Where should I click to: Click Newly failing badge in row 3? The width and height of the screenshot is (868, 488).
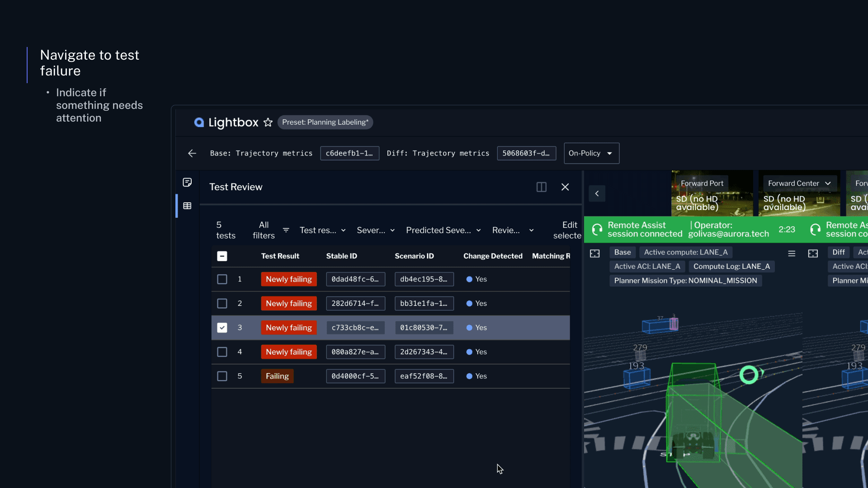289,328
